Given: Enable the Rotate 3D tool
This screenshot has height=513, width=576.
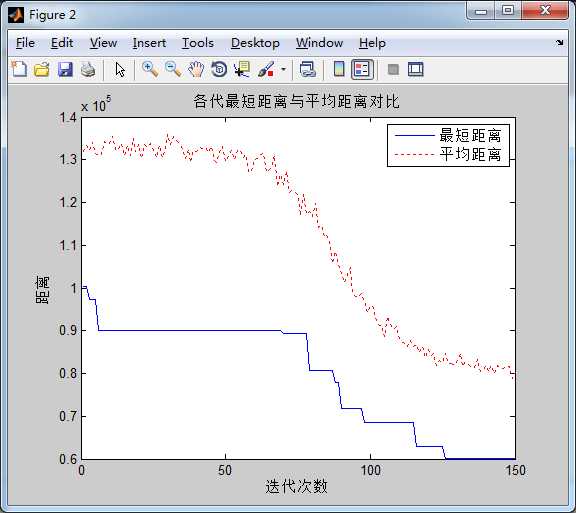Looking at the screenshot, I should pos(219,69).
